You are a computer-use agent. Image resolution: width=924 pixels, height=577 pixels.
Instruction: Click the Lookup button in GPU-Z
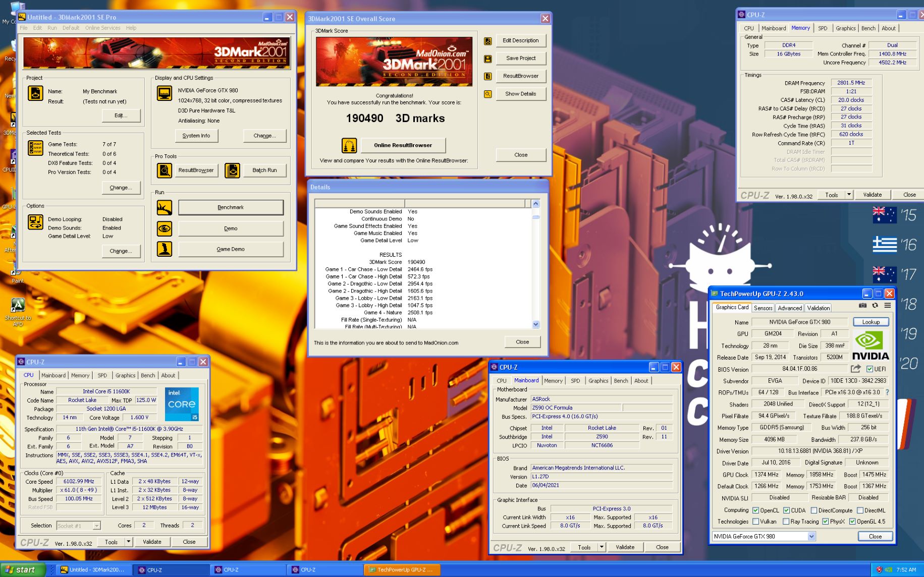tap(871, 322)
